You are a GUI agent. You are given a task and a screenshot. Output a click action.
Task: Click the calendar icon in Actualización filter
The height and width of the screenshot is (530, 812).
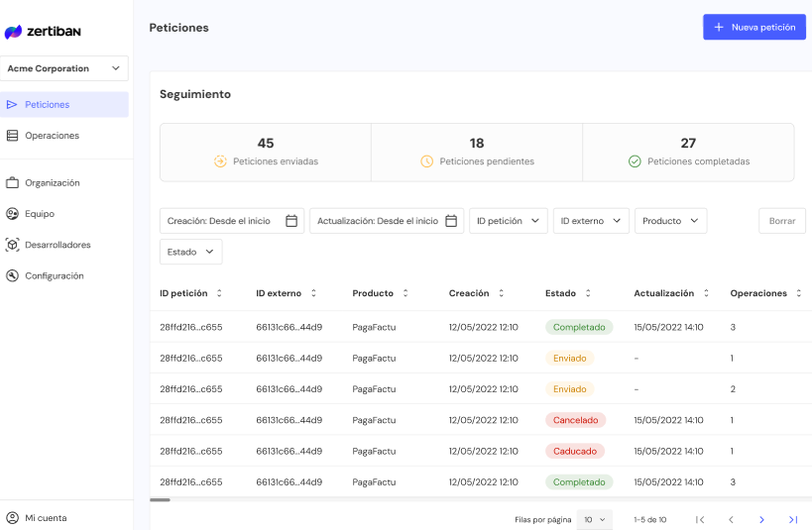pyautogui.click(x=451, y=221)
